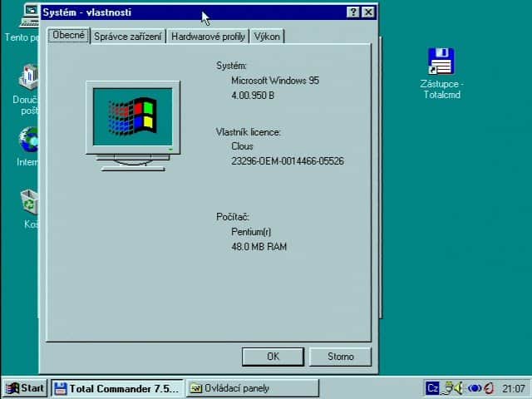Select the Obecné tab
Screen dimensions: 532x399
[x=68, y=35]
